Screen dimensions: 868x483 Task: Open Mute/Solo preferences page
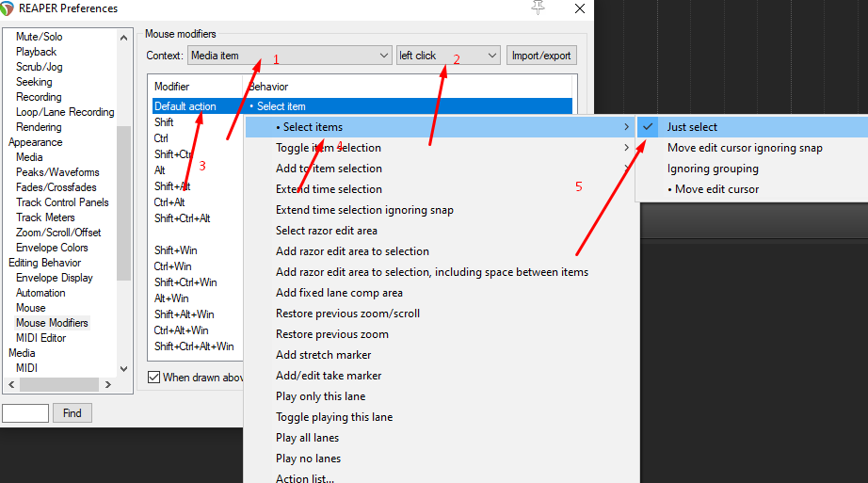39,37
